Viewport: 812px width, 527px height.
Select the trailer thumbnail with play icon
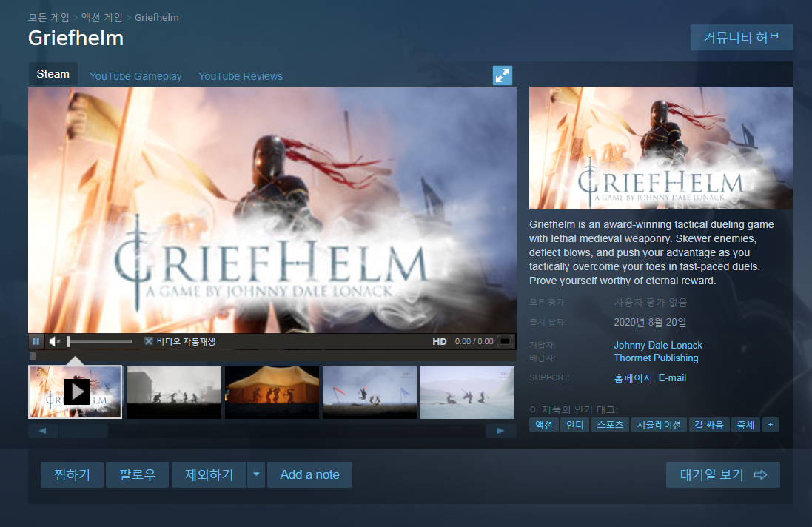(x=75, y=392)
